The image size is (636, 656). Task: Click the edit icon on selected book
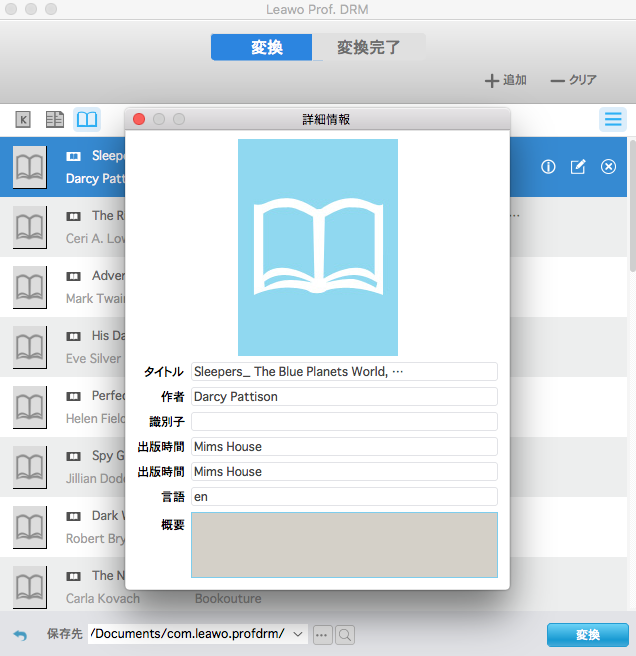[x=578, y=167]
